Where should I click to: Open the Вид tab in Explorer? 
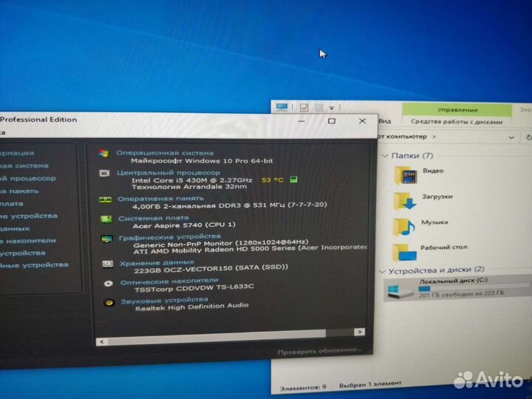[385, 121]
